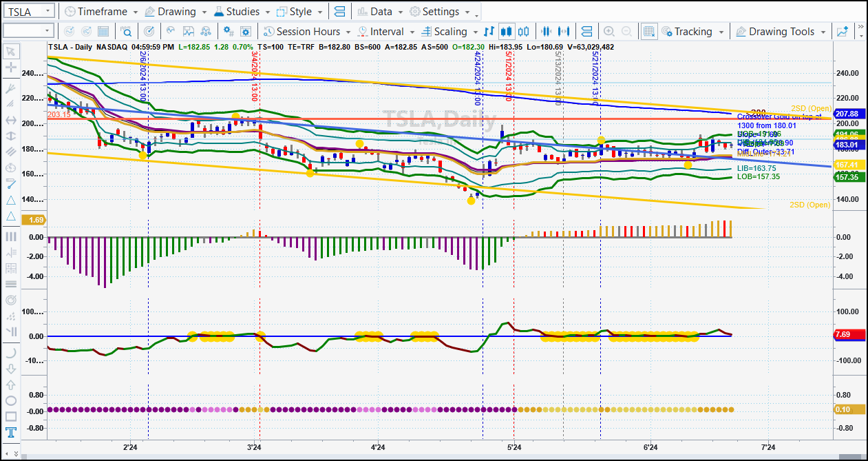Select the target/radar drawing tool in left toolbar
Viewport: 868px width, 461px height.
11,300
